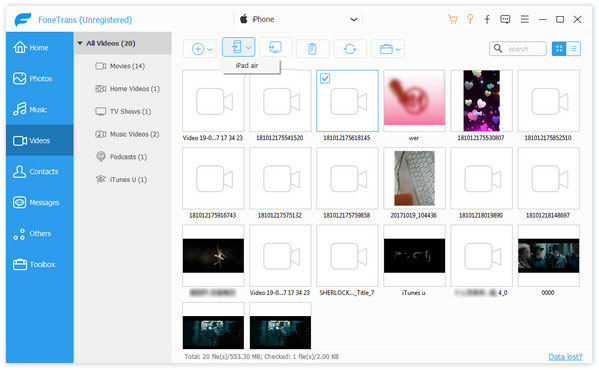Viewport: 599px width, 370px height.
Task: Open the toolbox briefcase dropdown arrow
Action: 398,49
